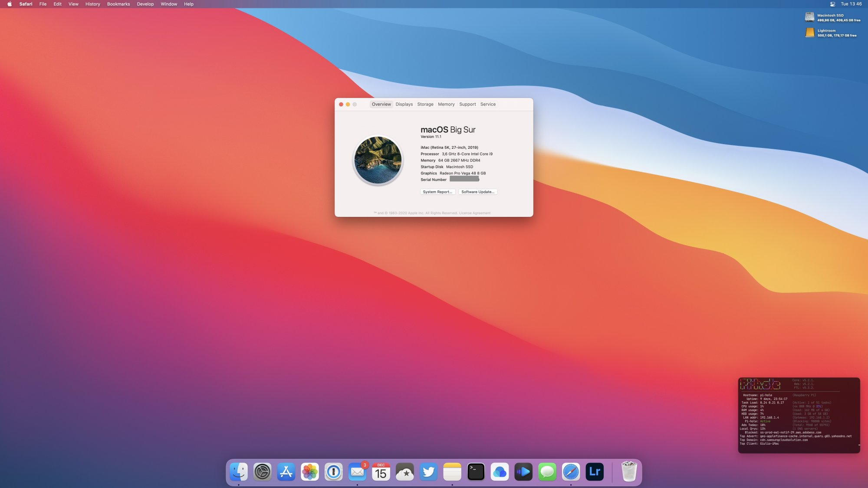Click the Software Update... button
This screenshot has height=488, width=868.
pos(478,192)
